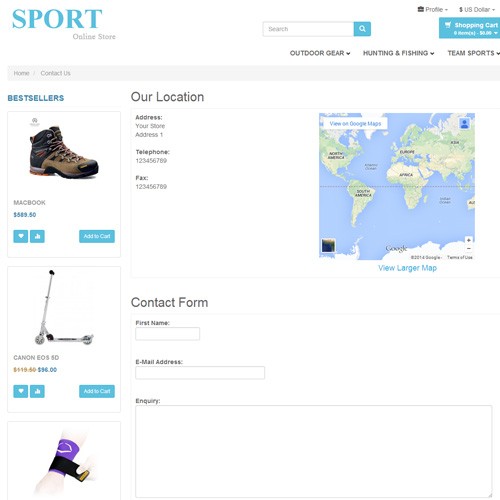Compare the MacBook product chart icon
The height and width of the screenshot is (500, 500).
(x=37, y=236)
